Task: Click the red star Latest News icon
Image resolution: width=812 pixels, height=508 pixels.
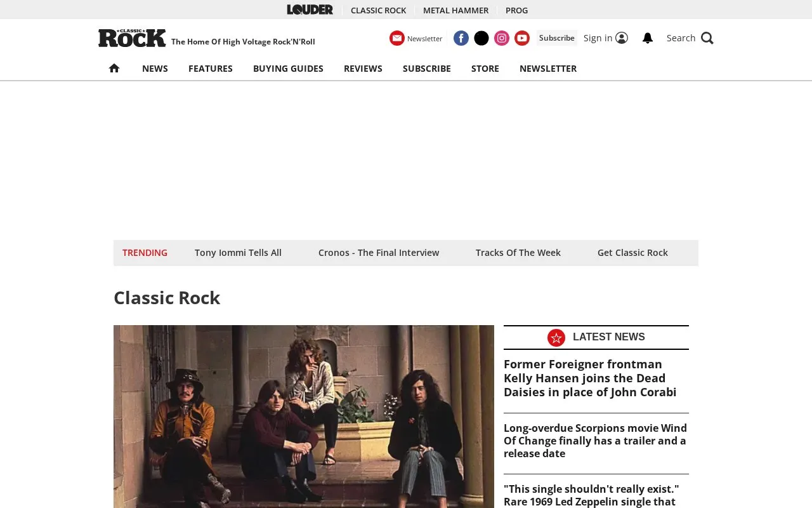Action: (x=556, y=338)
